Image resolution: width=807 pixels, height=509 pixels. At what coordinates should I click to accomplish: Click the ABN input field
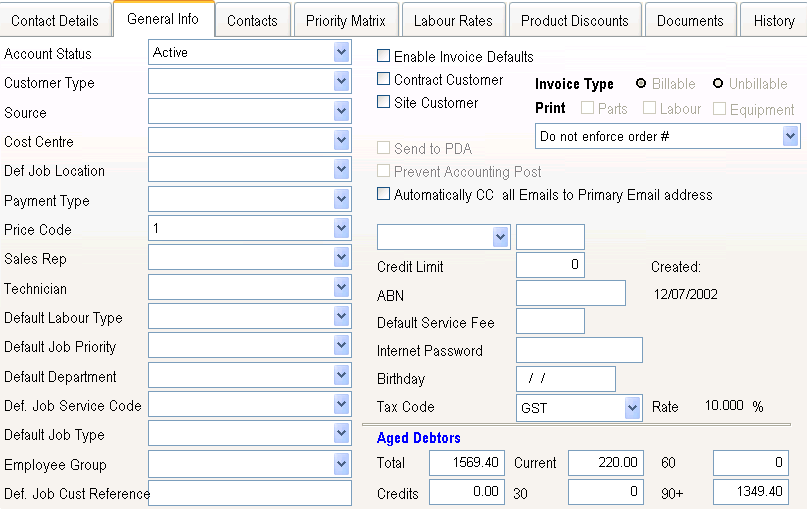[x=570, y=293]
